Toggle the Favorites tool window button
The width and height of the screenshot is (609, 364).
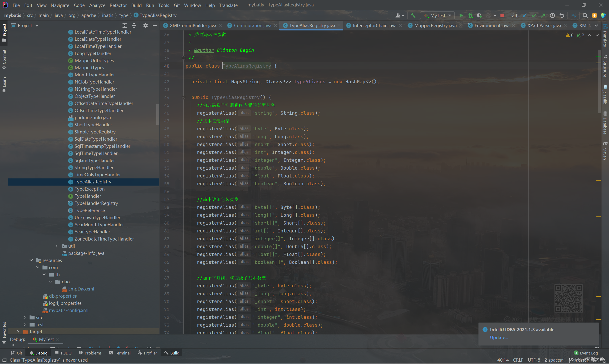point(4,333)
